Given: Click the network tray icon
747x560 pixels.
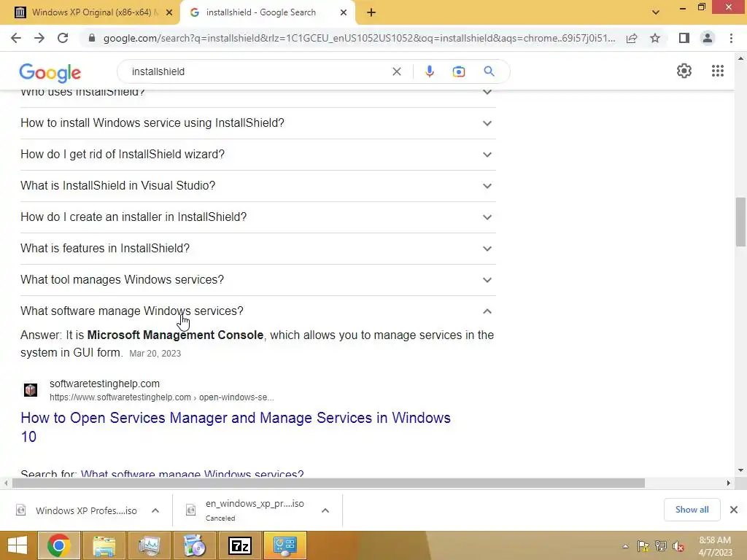Looking at the screenshot, I should tap(661, 546).
